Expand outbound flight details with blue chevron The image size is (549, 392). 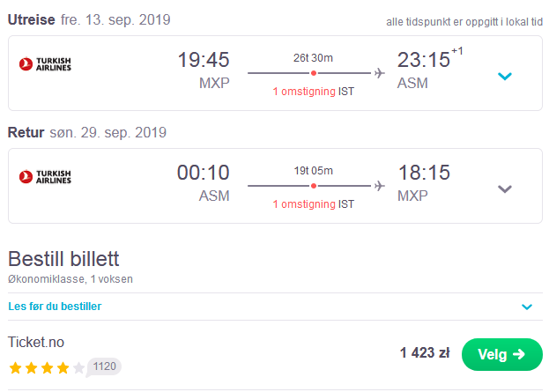(x=505, y=76)
